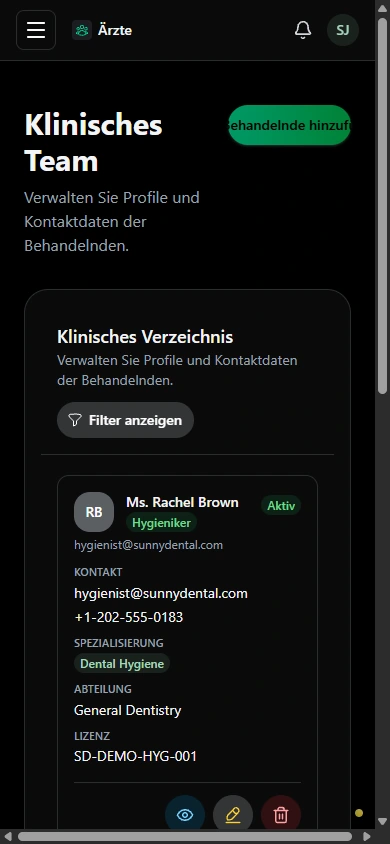The width and height of the screenshot is (390, 844).
Task: Click the Aktiv status badge
Action: click(x=281, y=505)
